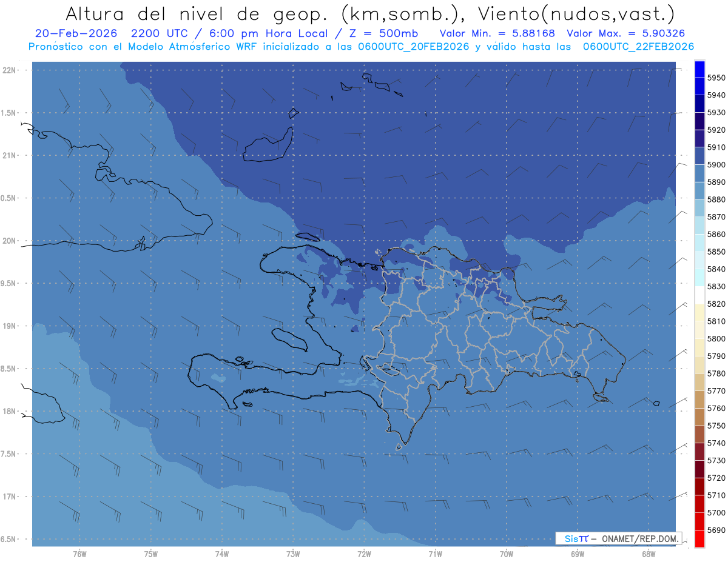Screen dimensions: 728x562
Task: Click the '70W' longitude label
Action: coord(507,554)
